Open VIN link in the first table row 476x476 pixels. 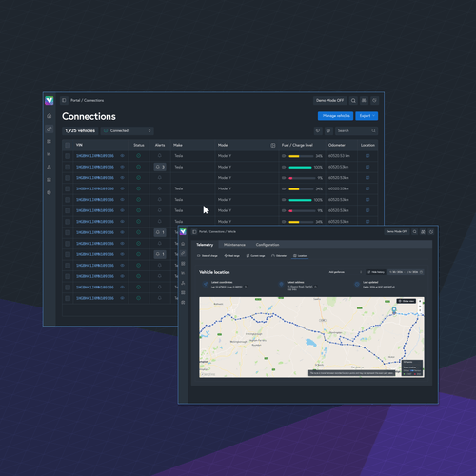point(95,156)
